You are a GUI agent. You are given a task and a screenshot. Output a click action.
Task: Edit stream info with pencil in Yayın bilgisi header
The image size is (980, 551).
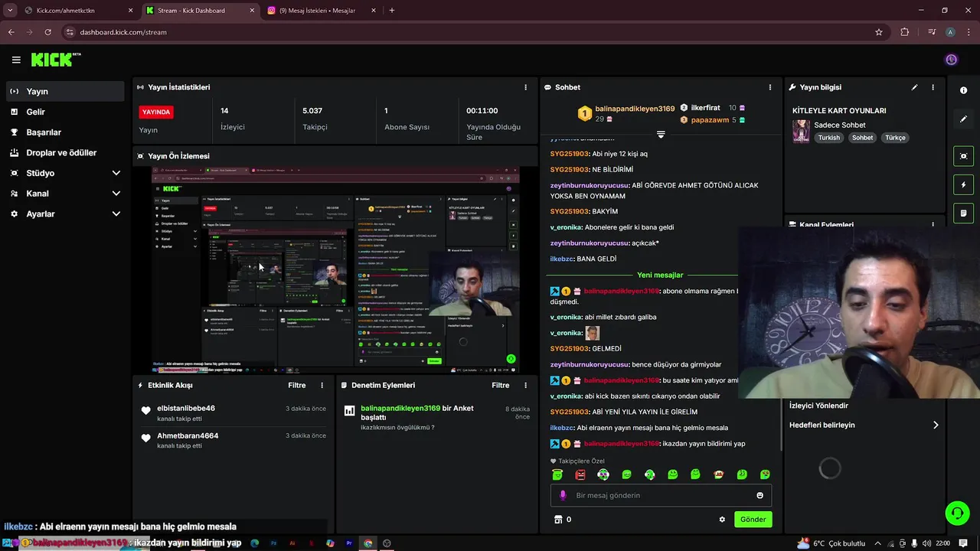click(x=914, y=87)
